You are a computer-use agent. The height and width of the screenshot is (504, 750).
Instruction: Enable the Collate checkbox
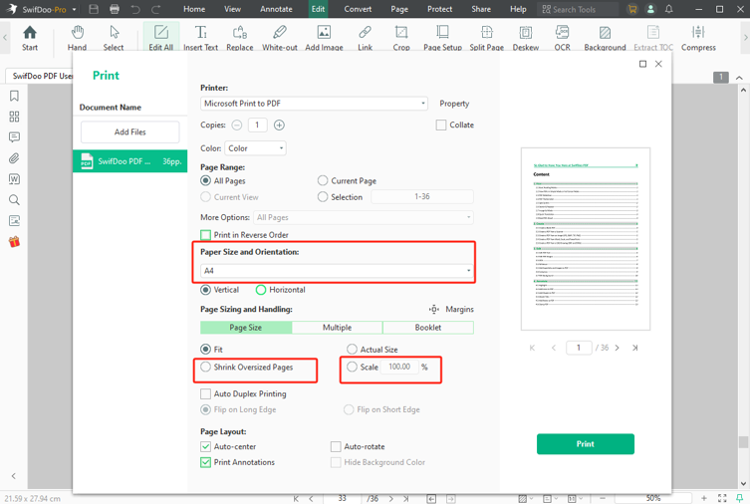pyautogui.click(x=441, y=125)
